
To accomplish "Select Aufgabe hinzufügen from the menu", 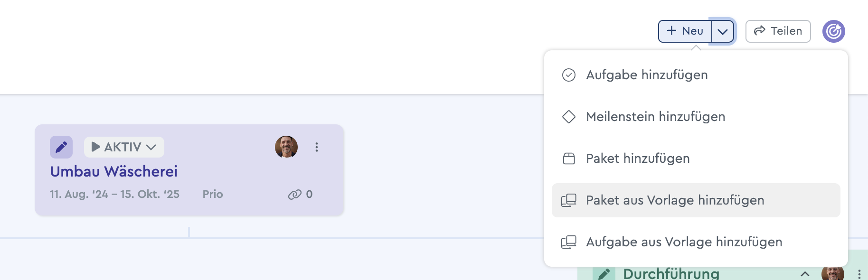I will 647,75.
